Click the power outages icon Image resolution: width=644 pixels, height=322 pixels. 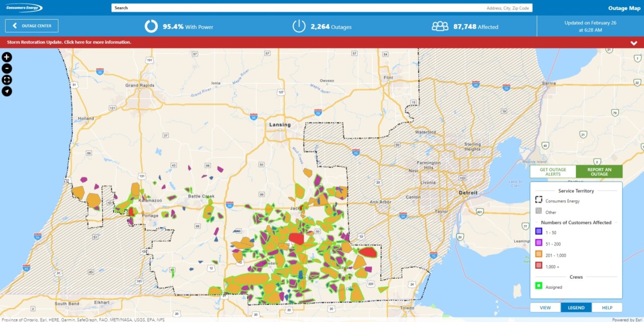coord(299,26)
